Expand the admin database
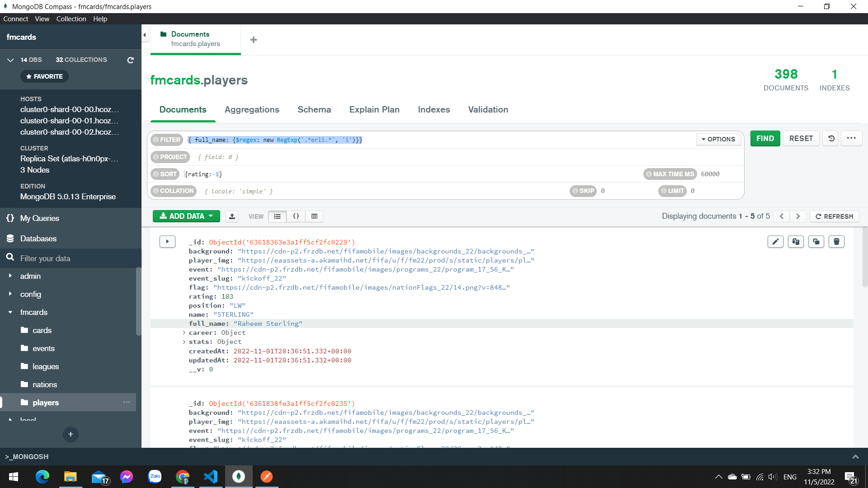Viewport: 868px width, 488px height. click(10, 276)
